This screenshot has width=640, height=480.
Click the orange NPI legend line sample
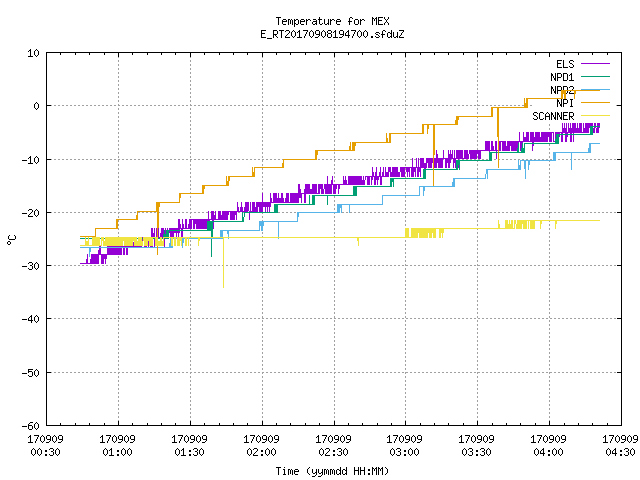596,103
